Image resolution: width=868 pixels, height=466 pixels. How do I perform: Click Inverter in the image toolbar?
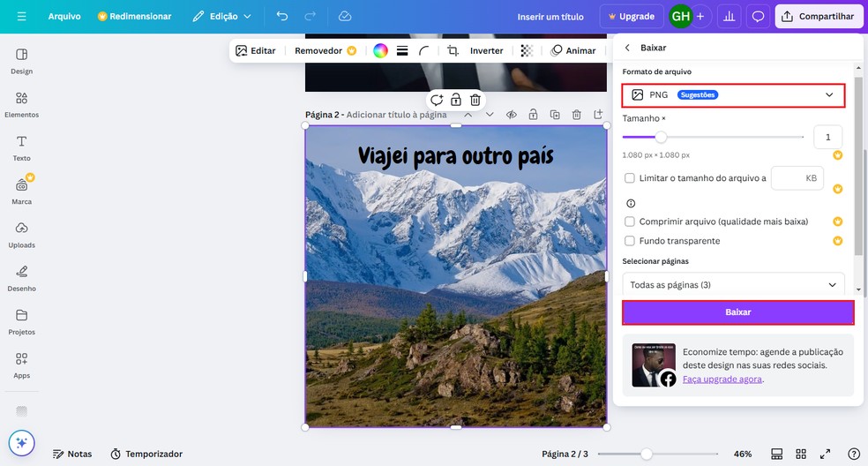(x=487, y=51)
